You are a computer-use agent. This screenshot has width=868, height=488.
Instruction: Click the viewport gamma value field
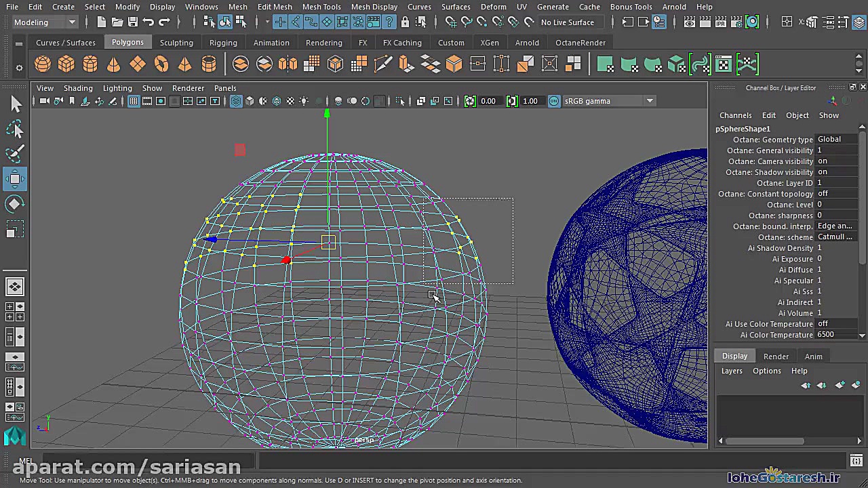coord(530,101)
